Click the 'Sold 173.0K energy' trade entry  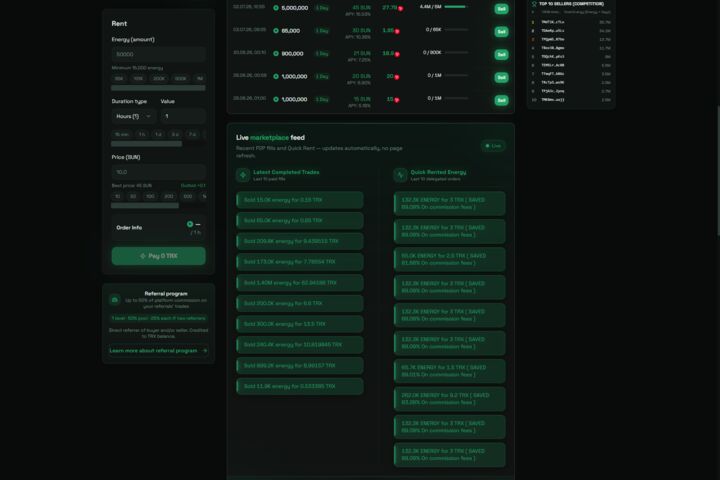click(300, 262)
